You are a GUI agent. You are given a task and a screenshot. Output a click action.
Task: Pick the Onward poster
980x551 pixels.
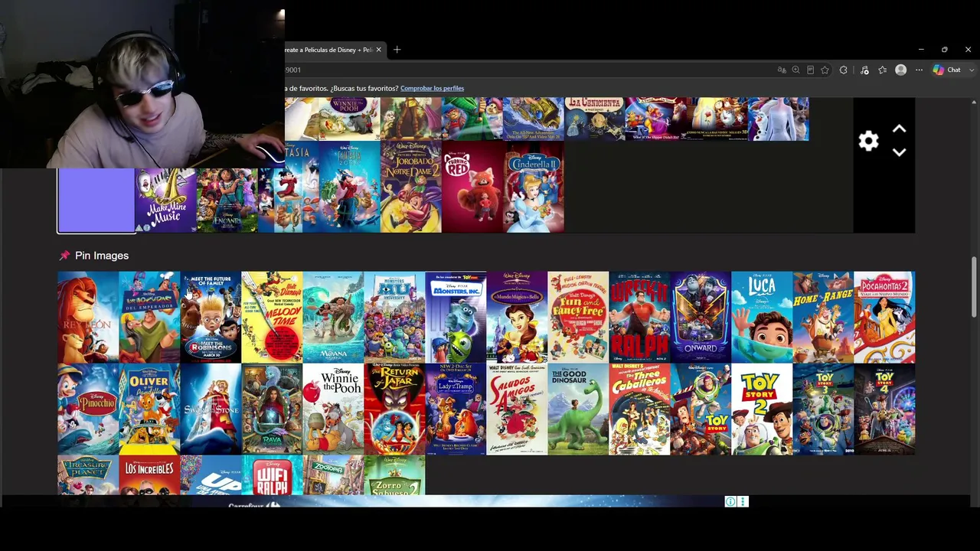(701, 318)
